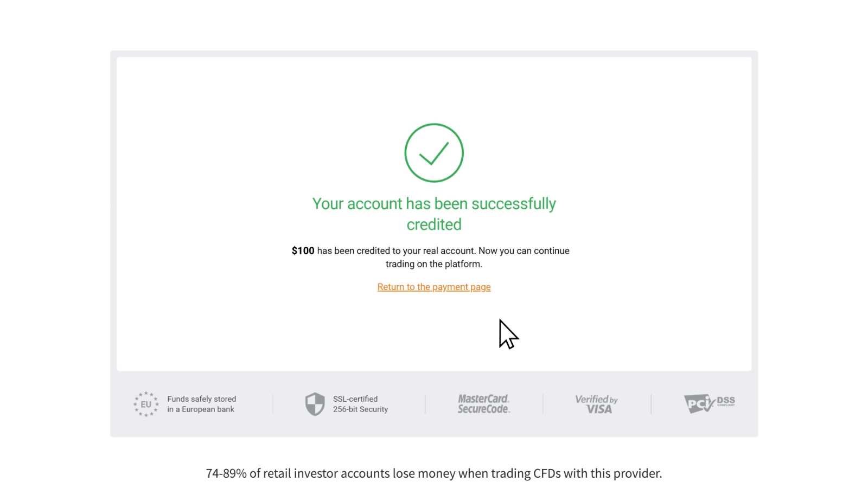868x488 pixels.
Task: Click the 'Funds safely stored' text
Action: click(201, 399)
